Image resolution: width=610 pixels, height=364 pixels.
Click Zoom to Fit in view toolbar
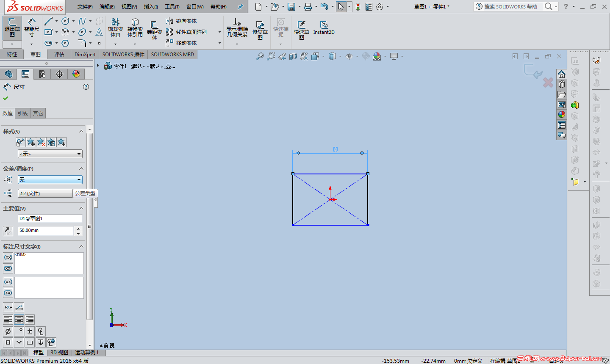pos(260,56)
